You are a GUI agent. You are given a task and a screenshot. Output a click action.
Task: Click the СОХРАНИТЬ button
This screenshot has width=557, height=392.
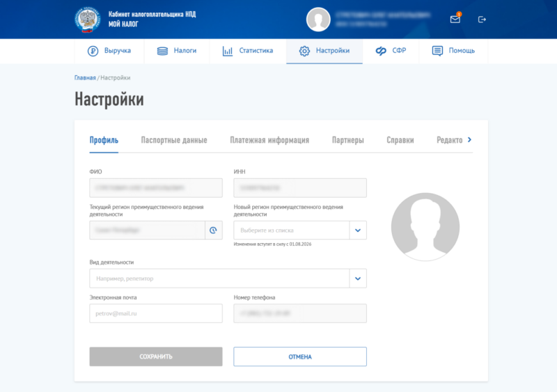pyautogui.click(x=156, y=356)
